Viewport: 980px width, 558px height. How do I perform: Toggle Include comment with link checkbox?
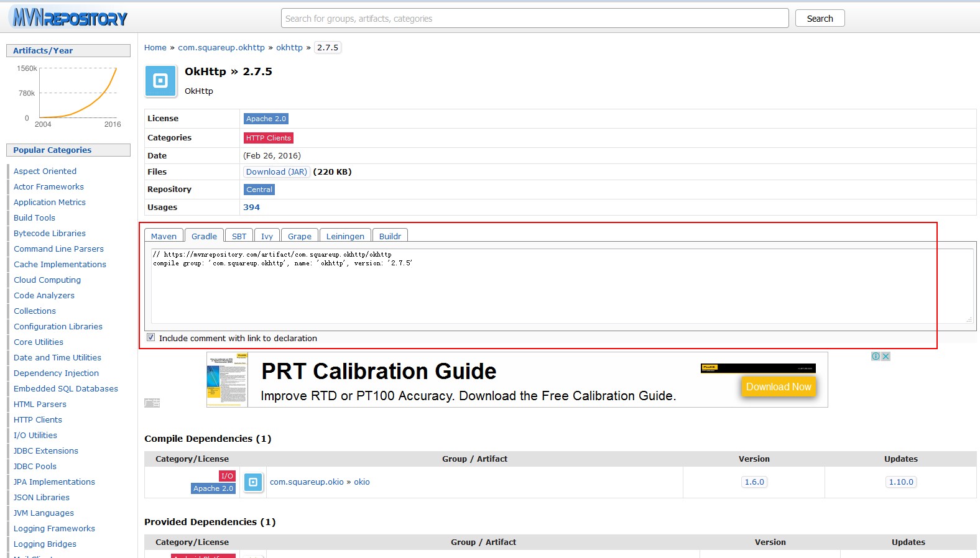click(x=150, y=337)
